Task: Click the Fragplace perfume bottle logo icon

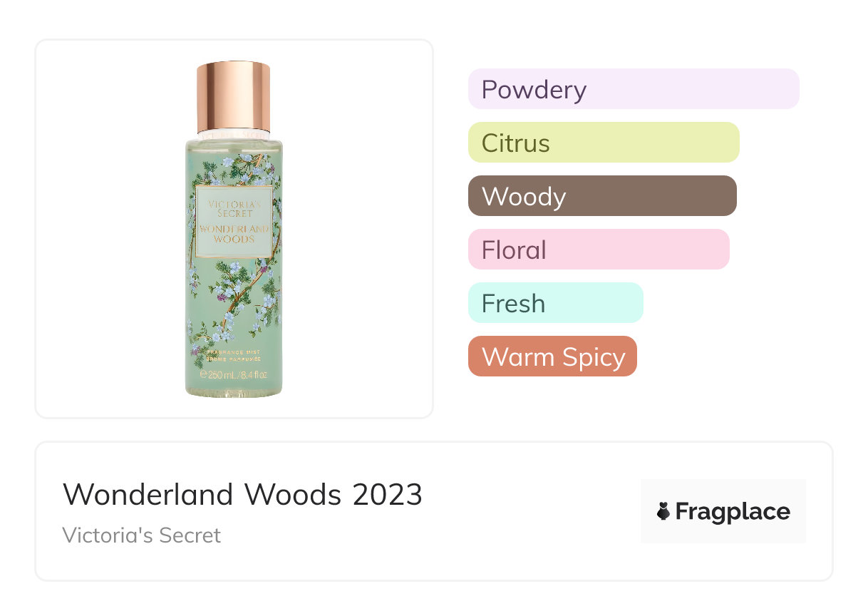Action: (x=663, y=511)
